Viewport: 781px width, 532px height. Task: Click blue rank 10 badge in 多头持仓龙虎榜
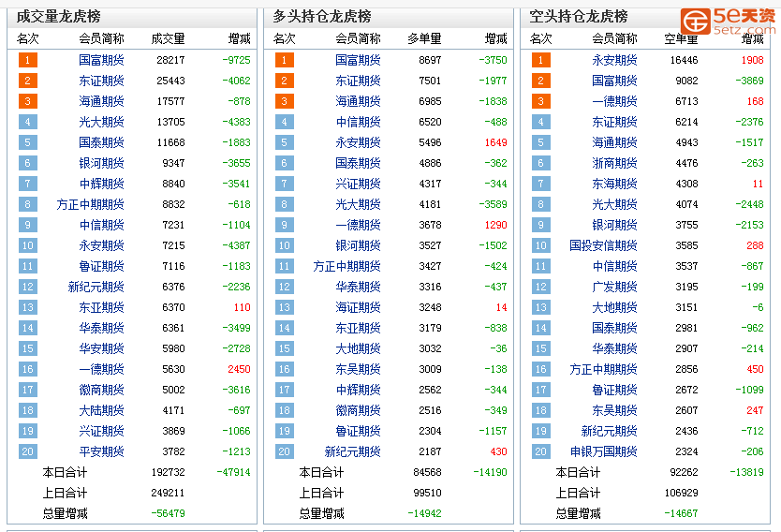click(284, 245)
